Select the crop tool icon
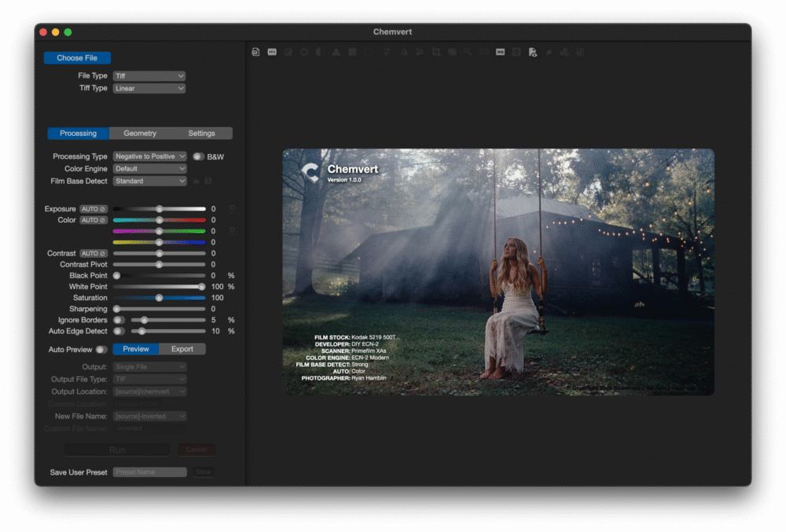 coord(436,52)
